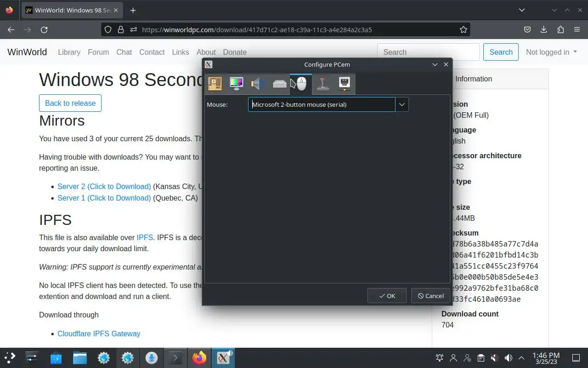Click the tracking protection shield icon
This screenshot has width=588, height=368.
tap(108, 29)
